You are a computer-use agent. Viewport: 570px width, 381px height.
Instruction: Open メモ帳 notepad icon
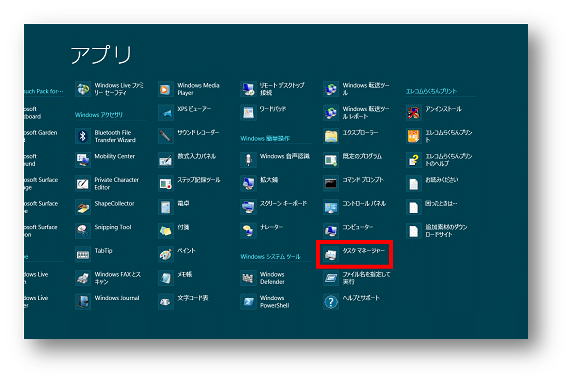[x=165, y=278]
